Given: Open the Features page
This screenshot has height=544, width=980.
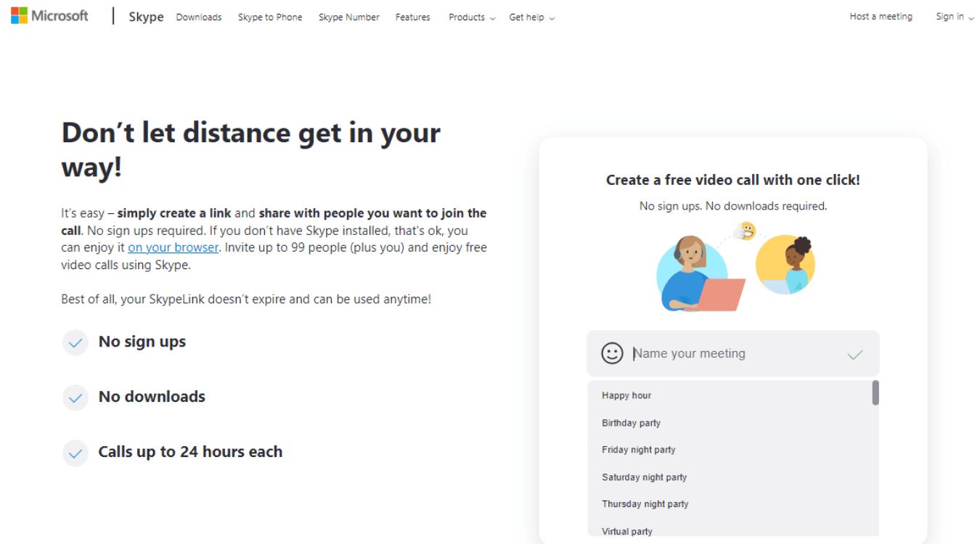Looking at the screenshot, I should 413,17.
